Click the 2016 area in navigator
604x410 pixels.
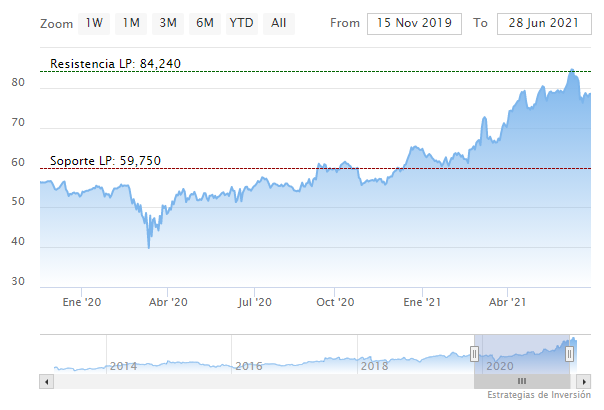[248, 366]
